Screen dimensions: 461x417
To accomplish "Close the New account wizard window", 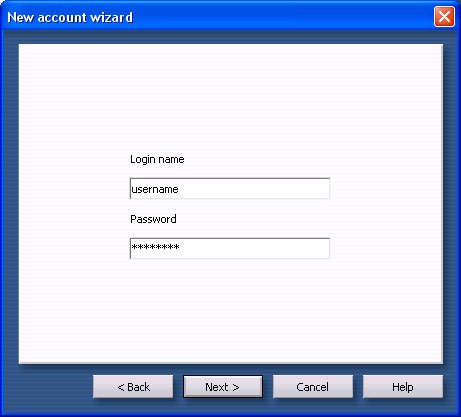I will [444, 16].
